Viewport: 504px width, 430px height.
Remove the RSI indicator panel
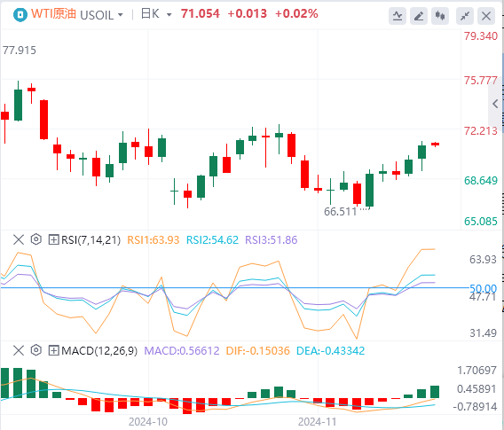(19, 239)
